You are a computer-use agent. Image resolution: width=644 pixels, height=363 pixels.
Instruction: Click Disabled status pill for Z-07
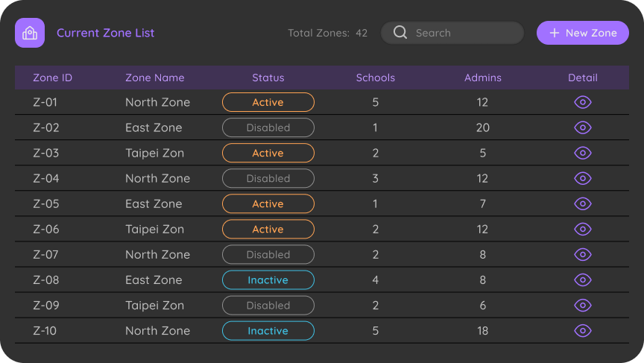[x=268, y=255]
